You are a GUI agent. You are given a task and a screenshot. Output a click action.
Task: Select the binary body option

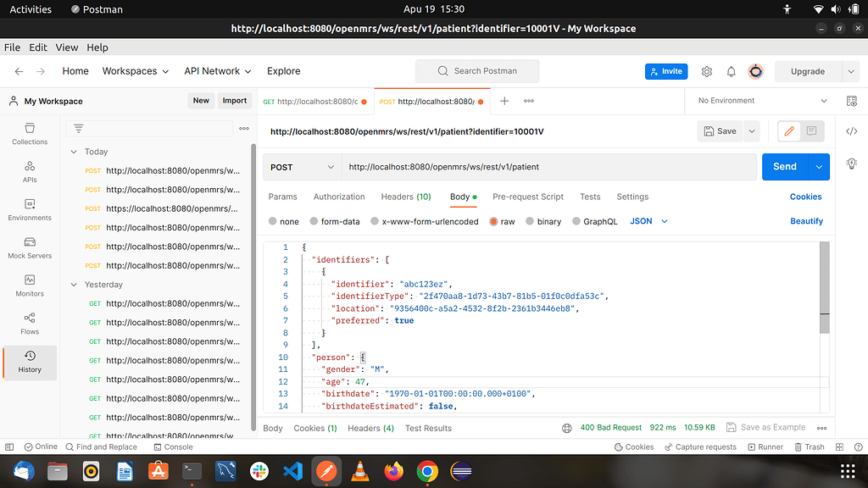pyautogui.click(x=543, y=221)
